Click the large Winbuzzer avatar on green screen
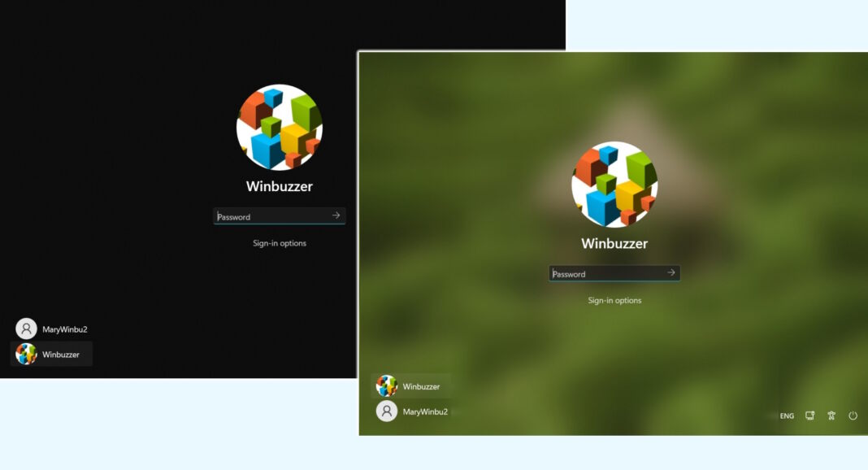Screen dimensions: 868x470 613,185
